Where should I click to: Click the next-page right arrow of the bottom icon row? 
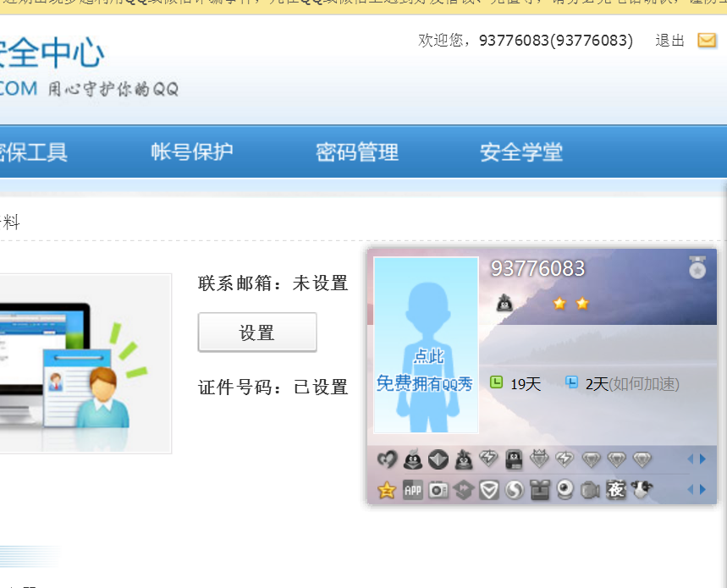tap(703, 489)
